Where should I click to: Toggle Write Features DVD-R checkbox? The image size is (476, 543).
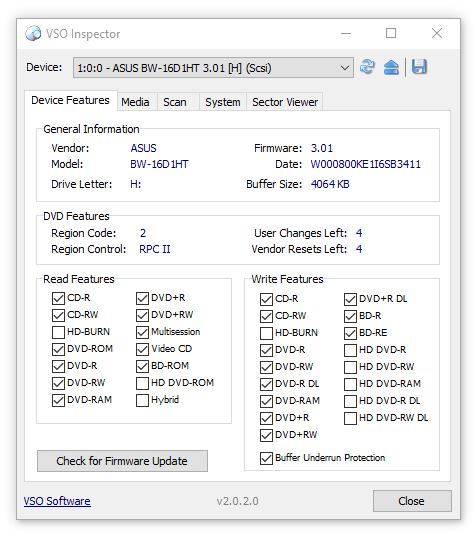tap(266, 350)
